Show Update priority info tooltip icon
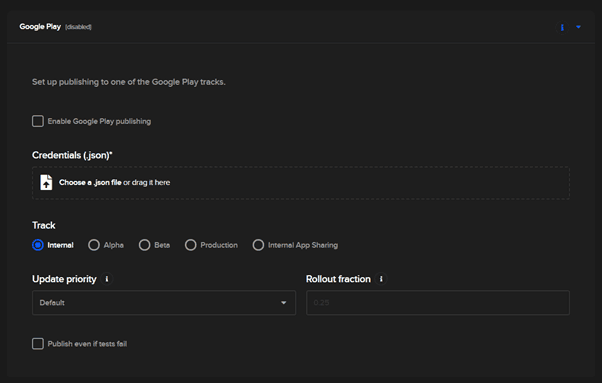602x383 pixels. click(x=107, y=279)
